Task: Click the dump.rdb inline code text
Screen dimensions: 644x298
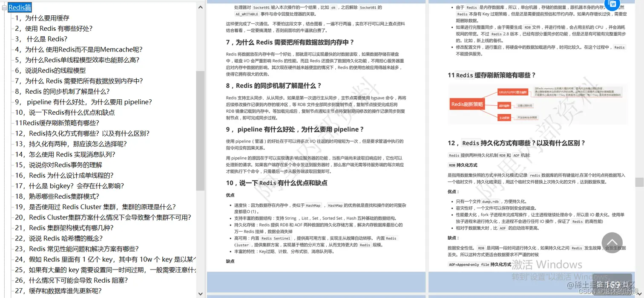Action: (490, 202)
